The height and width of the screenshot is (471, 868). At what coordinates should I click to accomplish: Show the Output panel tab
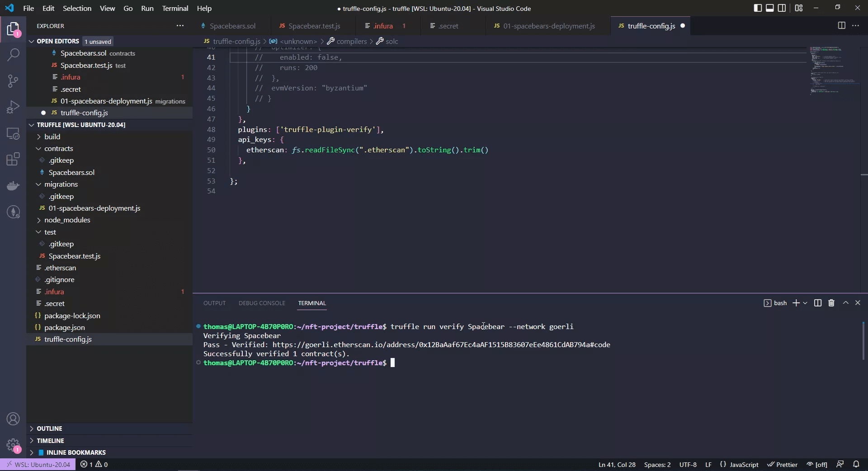214,303
